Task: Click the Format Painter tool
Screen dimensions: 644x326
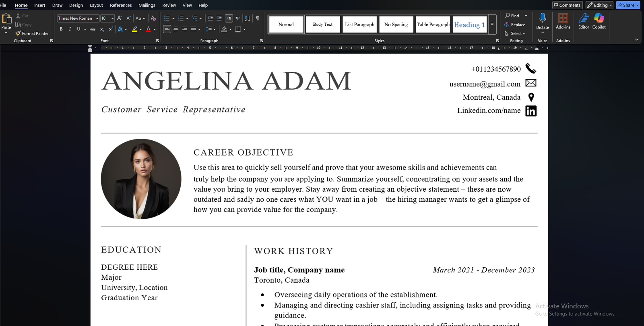Action: tap(32, 33)
